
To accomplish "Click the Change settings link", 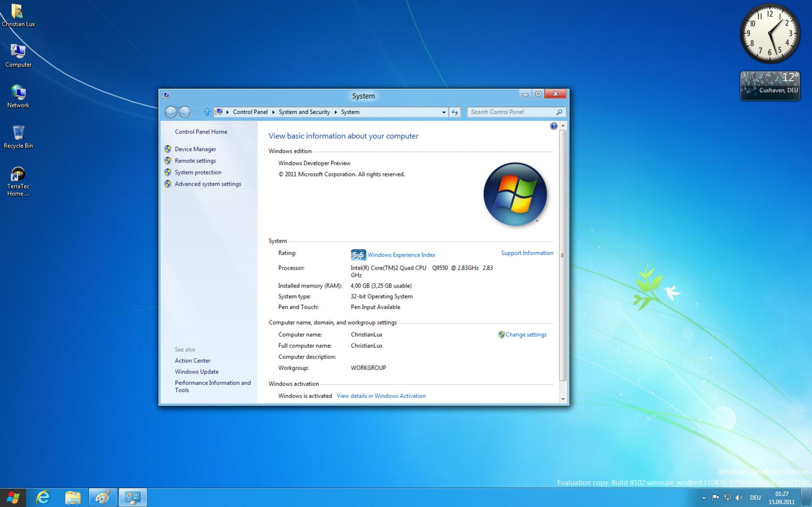I will point(526,334).
